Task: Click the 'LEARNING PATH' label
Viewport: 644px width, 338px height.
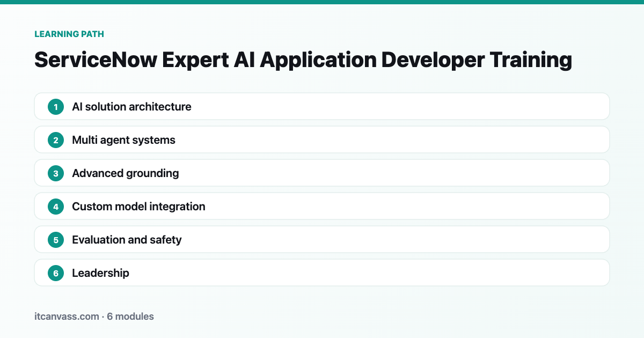Action: tap(69, 34)
